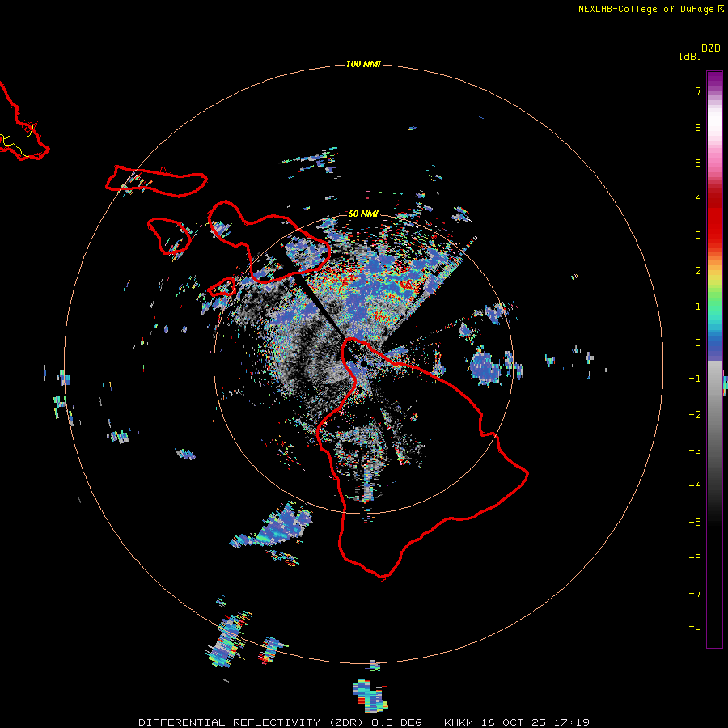Click the KHKM station identifier in caption
The width and height of the screenshot is (728, 728).
click(459, 722)
